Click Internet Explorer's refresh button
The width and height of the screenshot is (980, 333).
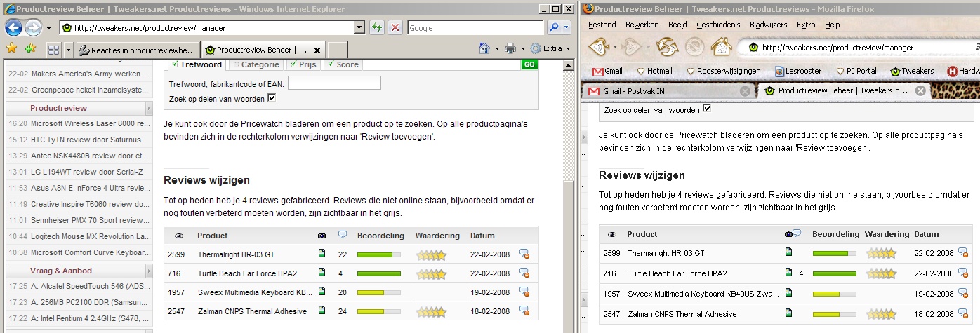377,28
